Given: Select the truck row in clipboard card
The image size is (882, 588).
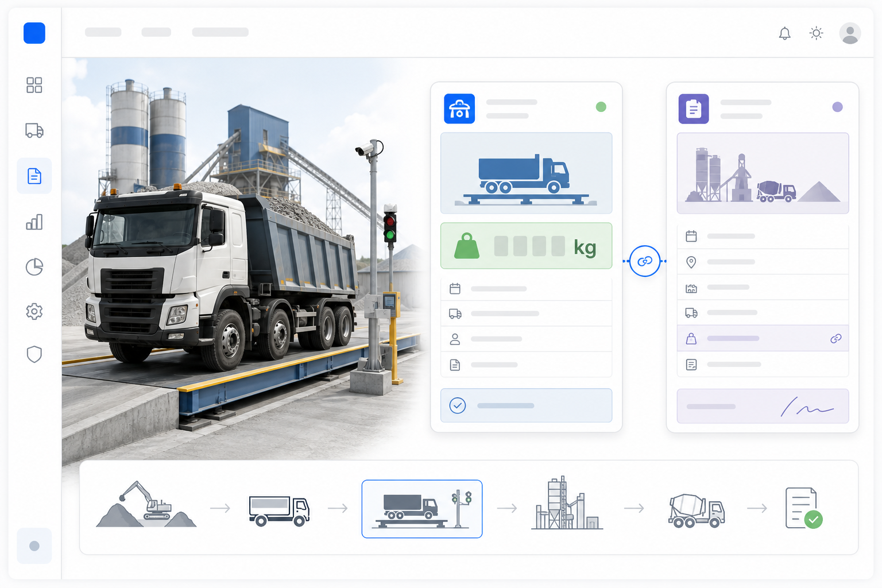Looking at the screenshot, I should click(x=763, y=312).
